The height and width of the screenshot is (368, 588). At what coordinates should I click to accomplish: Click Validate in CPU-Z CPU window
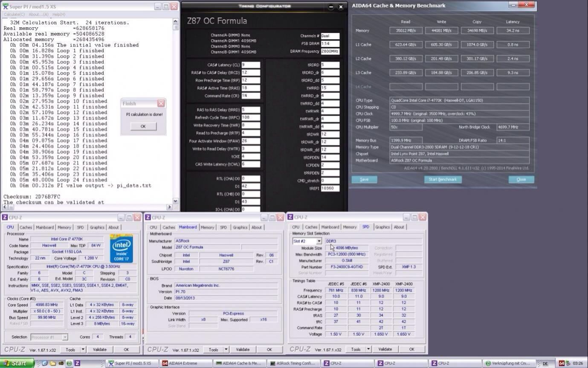coord(100,349)
